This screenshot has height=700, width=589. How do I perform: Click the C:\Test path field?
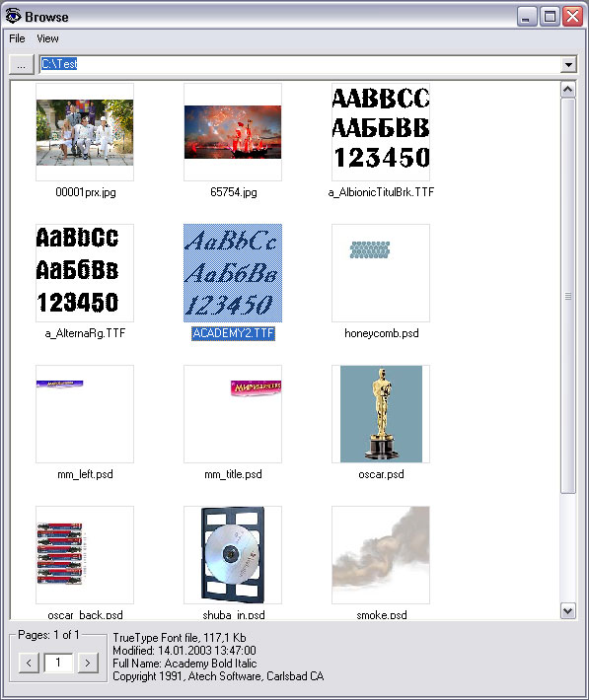coord(299,64)
